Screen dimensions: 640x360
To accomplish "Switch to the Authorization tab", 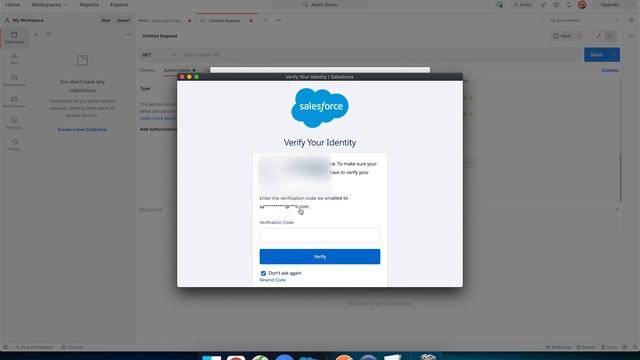I will (x=180, y=70).
